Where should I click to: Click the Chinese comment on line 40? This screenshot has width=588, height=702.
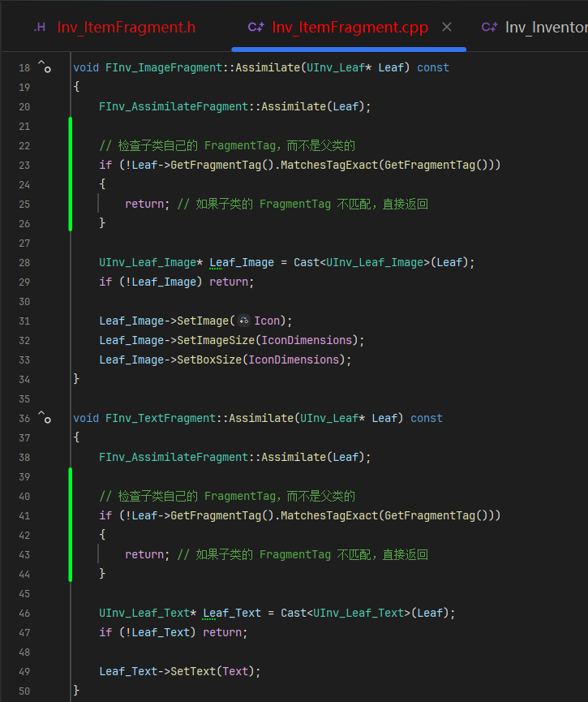227,496
